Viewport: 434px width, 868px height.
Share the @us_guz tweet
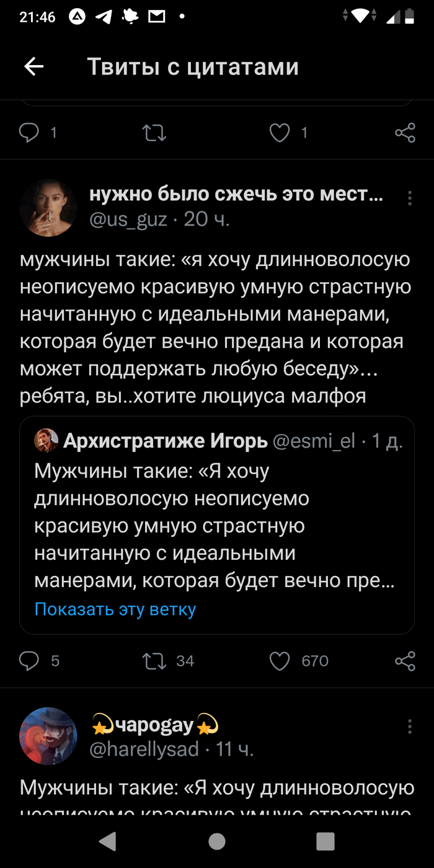(x=405, y=661)
